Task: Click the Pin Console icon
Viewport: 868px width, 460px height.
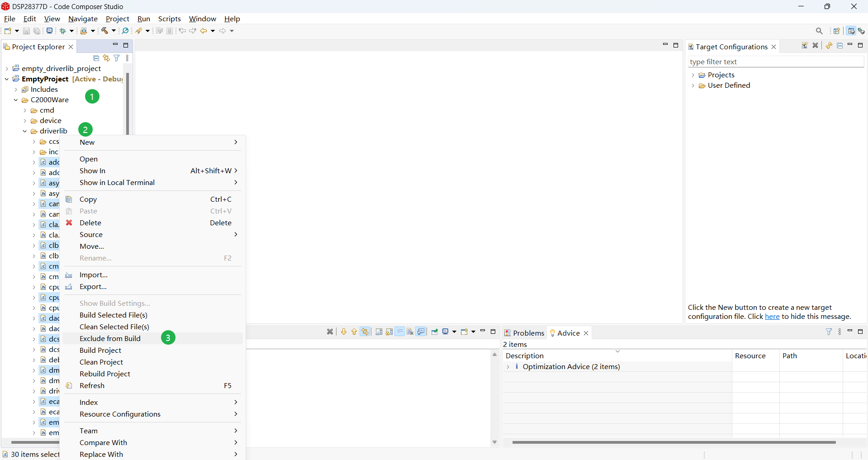Action: [434, 332]
